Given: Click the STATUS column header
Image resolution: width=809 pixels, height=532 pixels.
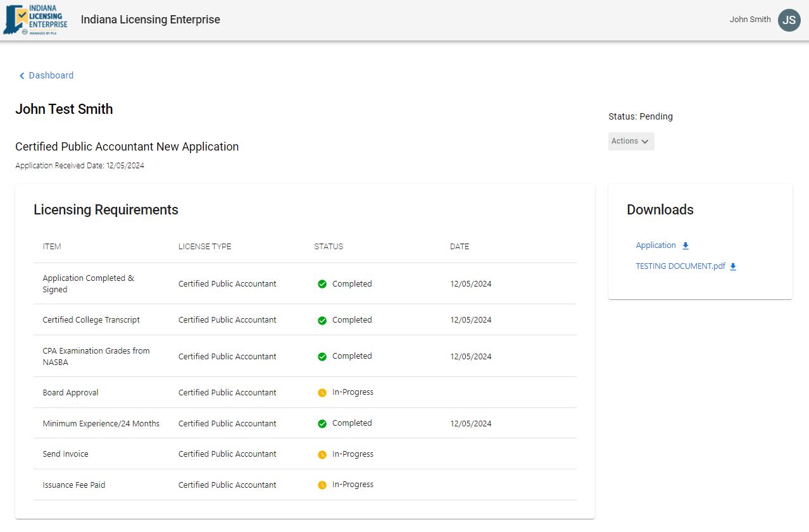Looking at the screenshot, I should tap(329, 247).
